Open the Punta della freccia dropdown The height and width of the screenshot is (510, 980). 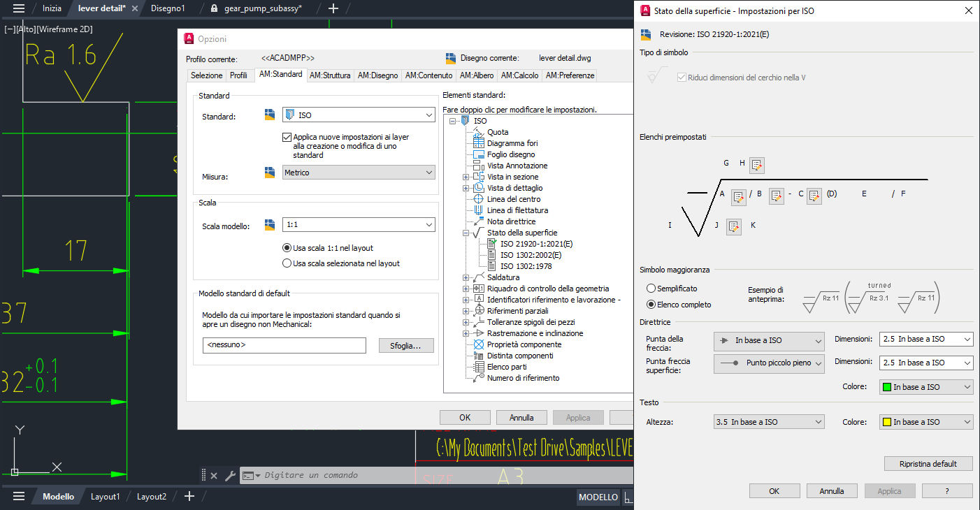tap(769, 340)
